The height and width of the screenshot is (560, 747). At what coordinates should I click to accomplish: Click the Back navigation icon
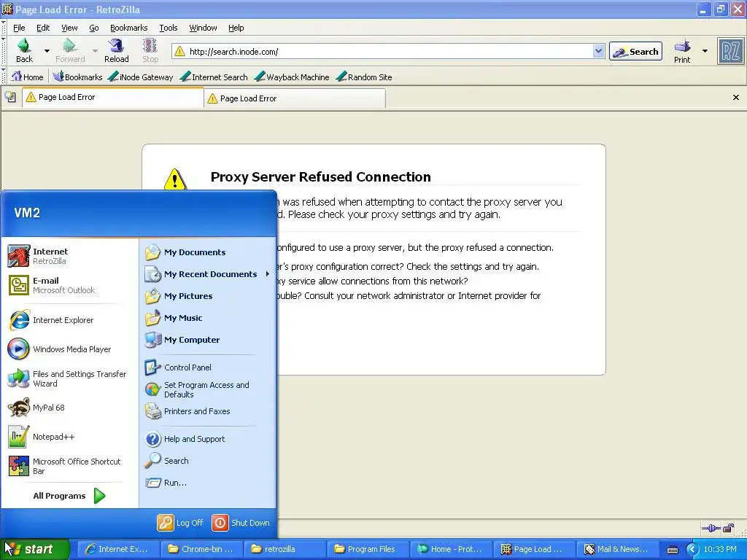coord(24,50)
